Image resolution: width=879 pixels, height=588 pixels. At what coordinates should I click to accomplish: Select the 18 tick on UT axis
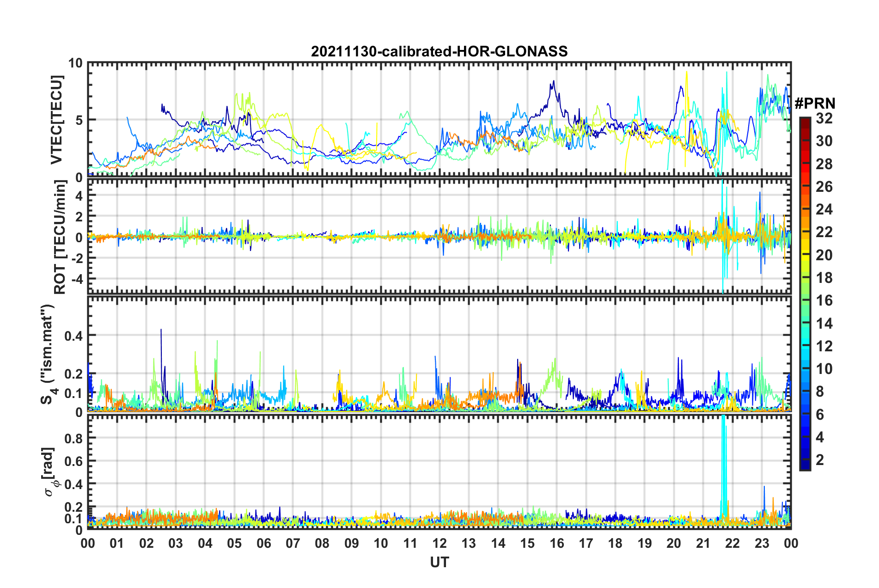[x=615, y=544]
